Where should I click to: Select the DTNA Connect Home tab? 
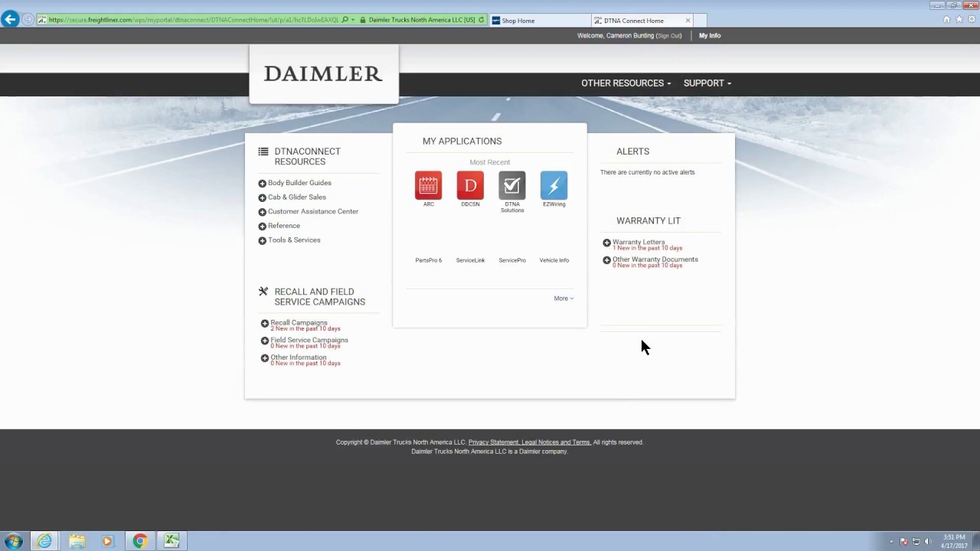point(634,21)
